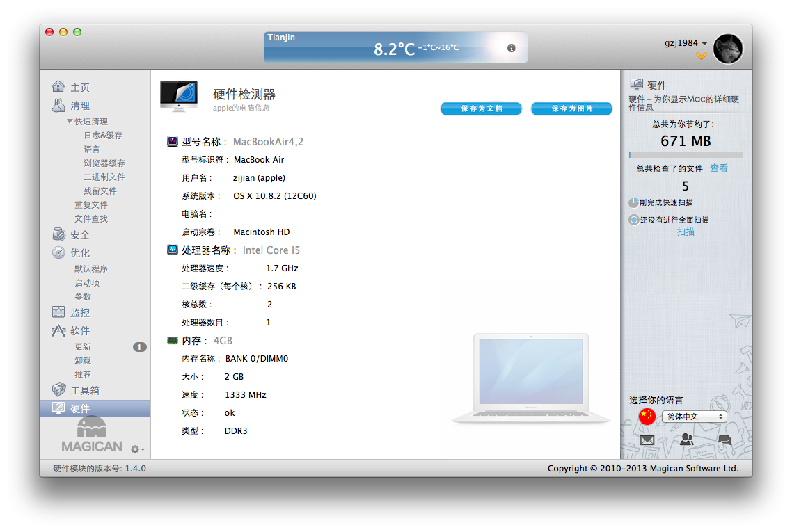The width and height of the screenshot is (792, 532).
Task: Select 二进制文件 in sidebar
Action: pos(104,177)
